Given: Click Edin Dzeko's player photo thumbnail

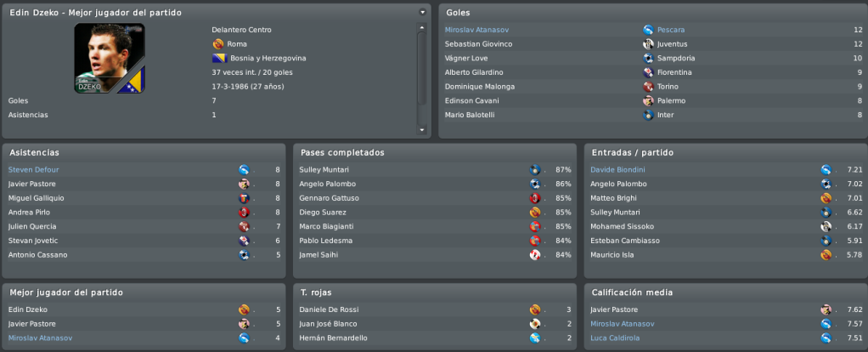Looking at the screenshot, I should click(110, 58).
